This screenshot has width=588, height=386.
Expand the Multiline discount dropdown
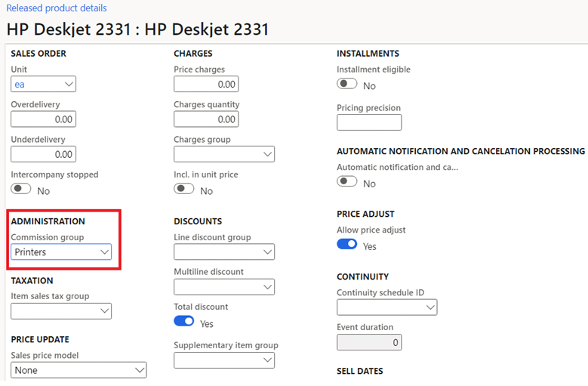pos(224,287)
